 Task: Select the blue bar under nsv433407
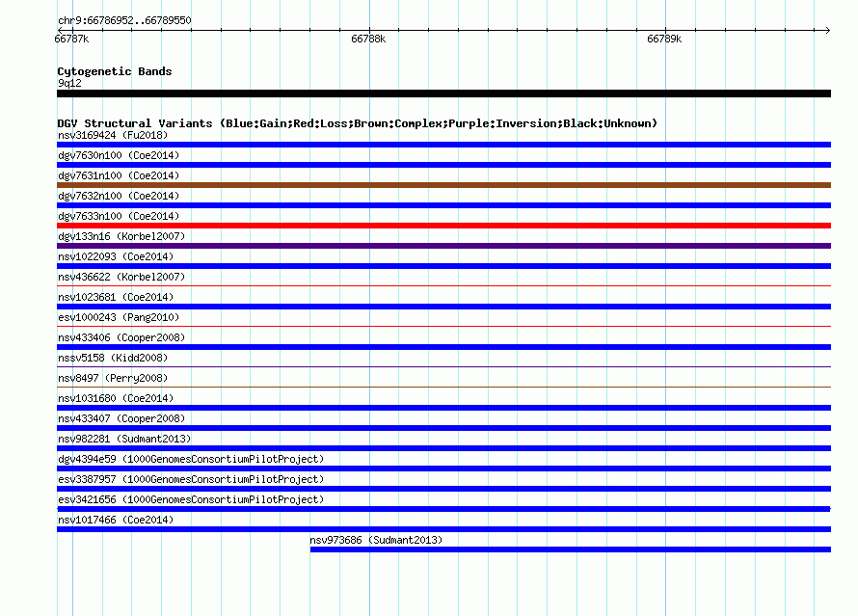tap(443, 428)
